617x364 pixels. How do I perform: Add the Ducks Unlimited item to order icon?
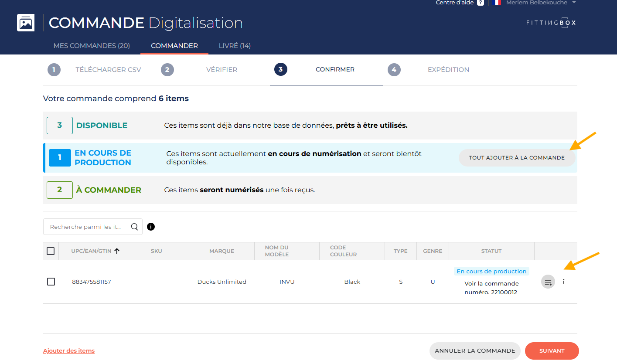click(x=548, y=282)
